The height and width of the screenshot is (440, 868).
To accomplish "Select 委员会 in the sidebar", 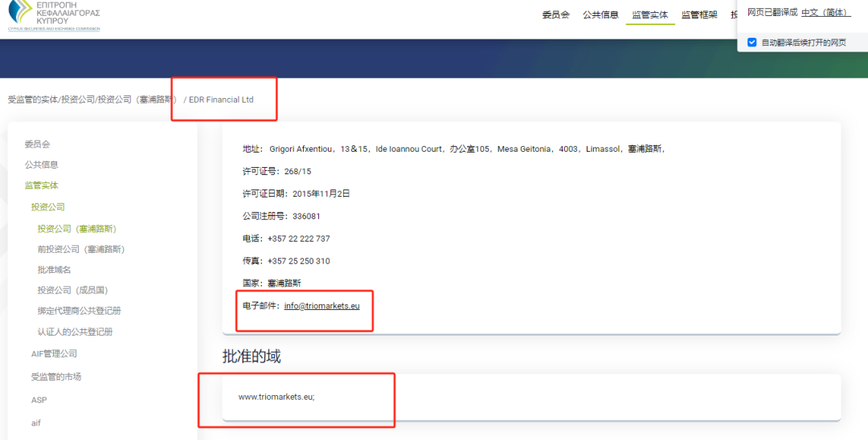I will coord(37,144).
